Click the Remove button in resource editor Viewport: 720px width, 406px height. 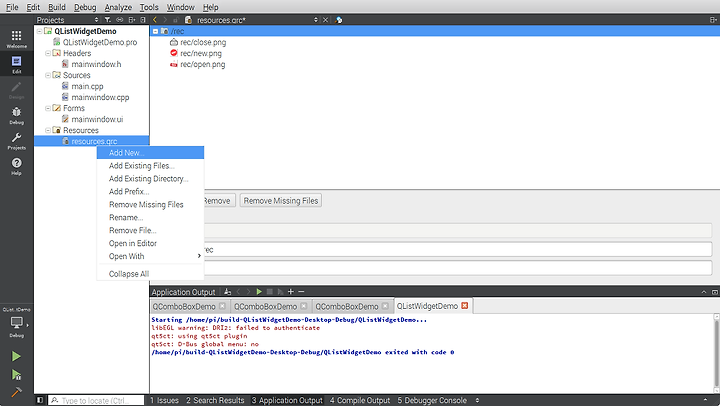219,201
